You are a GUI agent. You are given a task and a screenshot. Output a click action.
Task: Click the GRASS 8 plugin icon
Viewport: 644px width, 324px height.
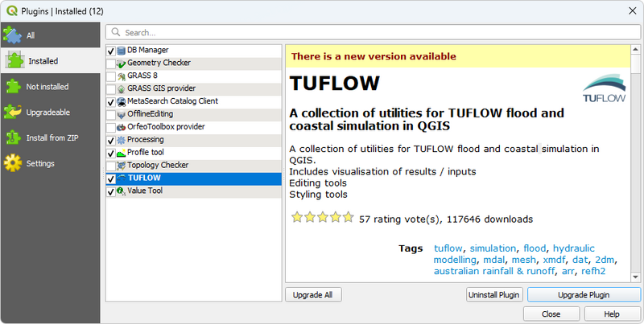point(122,76)
